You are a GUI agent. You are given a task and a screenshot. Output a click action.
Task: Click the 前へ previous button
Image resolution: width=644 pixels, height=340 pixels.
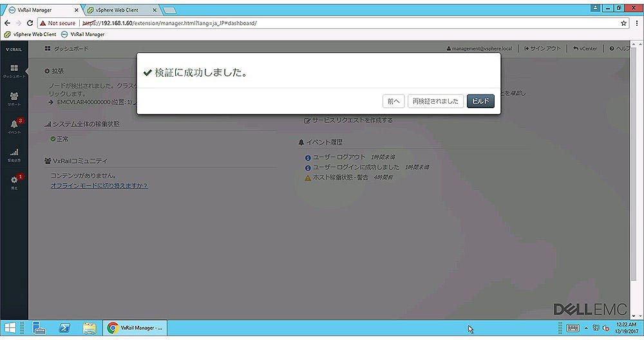(393, 101)
